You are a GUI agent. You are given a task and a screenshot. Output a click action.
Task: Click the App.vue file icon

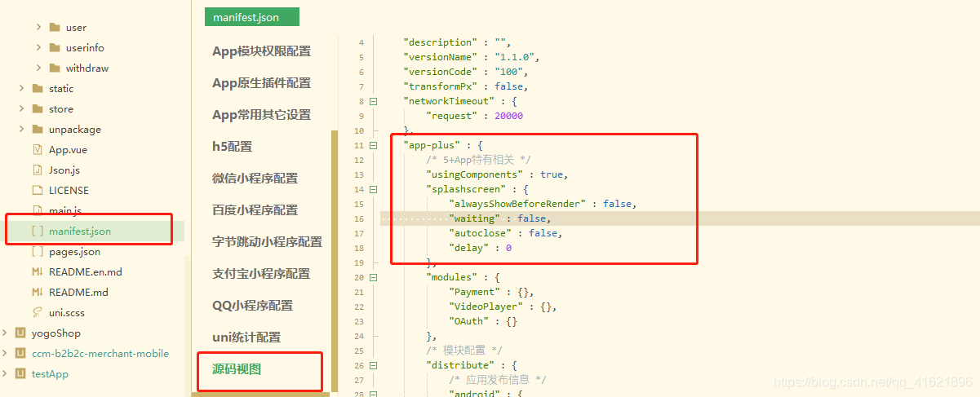(38, 149)
